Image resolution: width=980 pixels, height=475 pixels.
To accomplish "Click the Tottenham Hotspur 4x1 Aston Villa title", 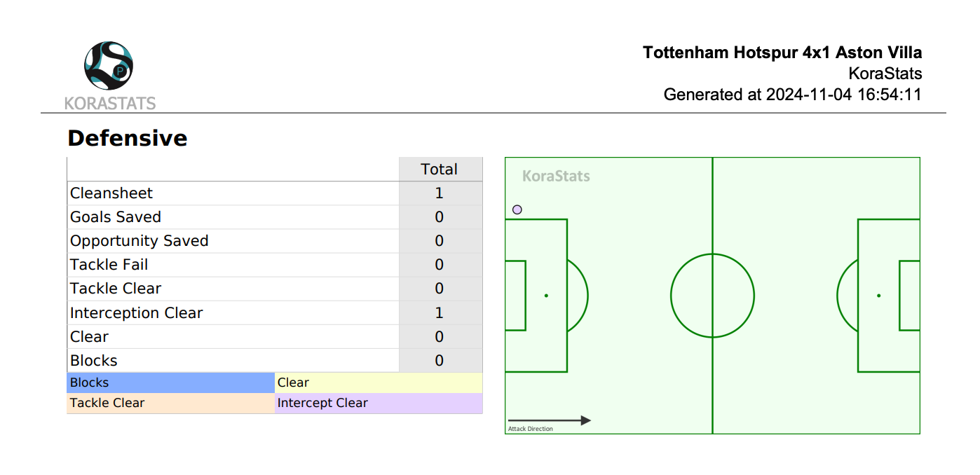I will pyautogui.click(x=782, y=53).
